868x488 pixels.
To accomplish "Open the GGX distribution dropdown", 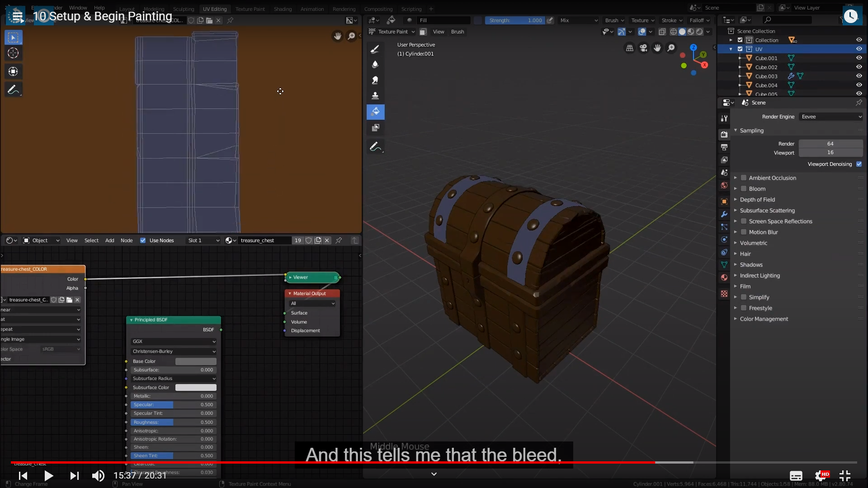I will coord(174,342).
